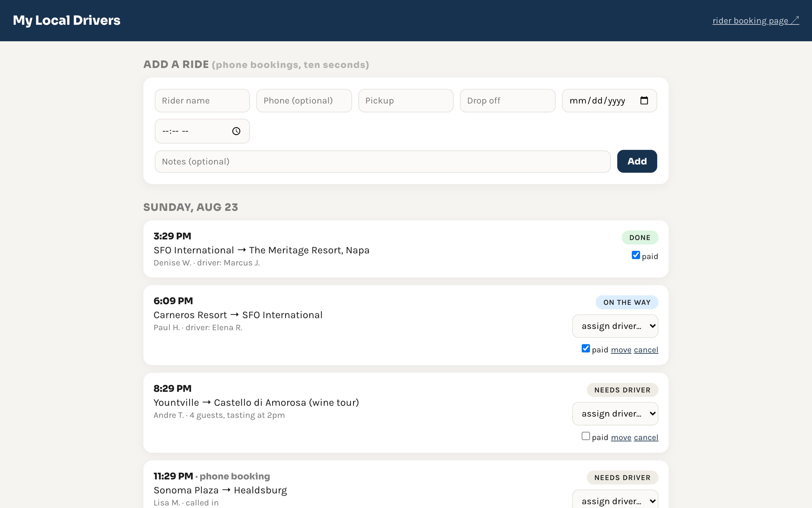Open the time picker clock icon
Viewport: 812px width, 508px height.
[236, 131]
